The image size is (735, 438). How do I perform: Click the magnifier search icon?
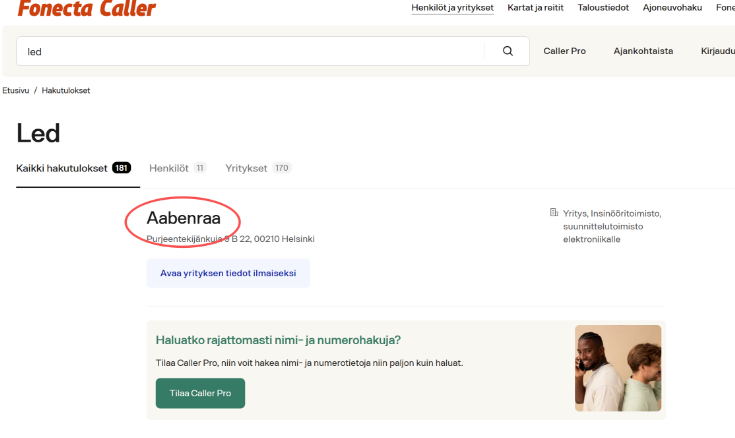pyautogui.click(x=508, y=51)
